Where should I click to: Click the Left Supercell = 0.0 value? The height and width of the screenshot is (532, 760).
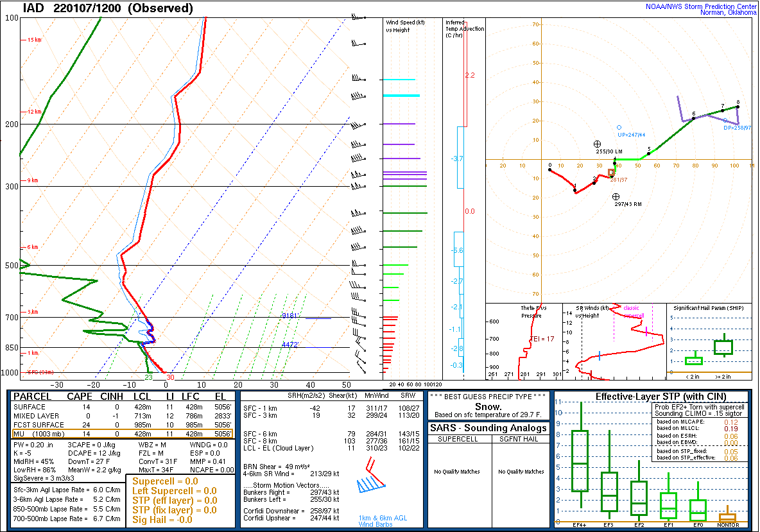tap(175, 491)
